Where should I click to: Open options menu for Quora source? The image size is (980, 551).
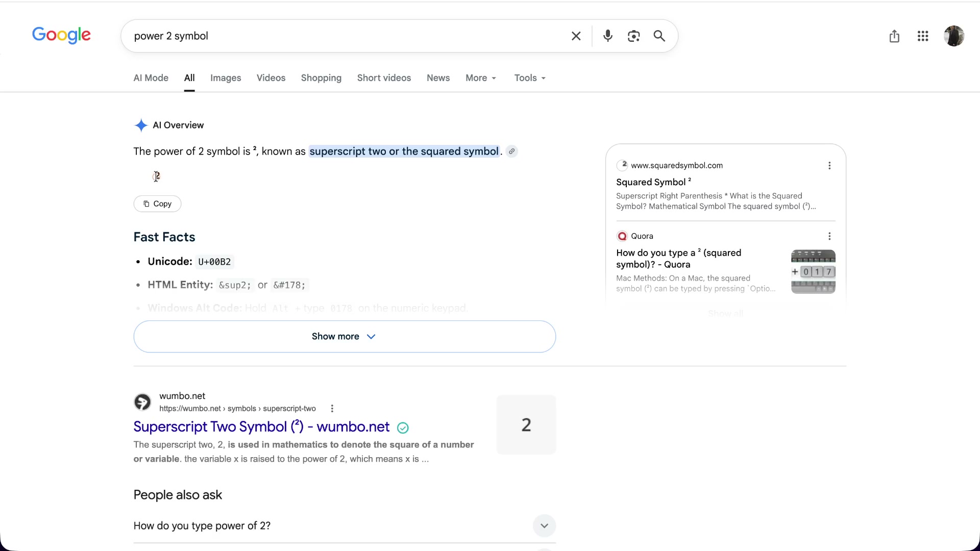pyautogui.click(x=829, y=236)
